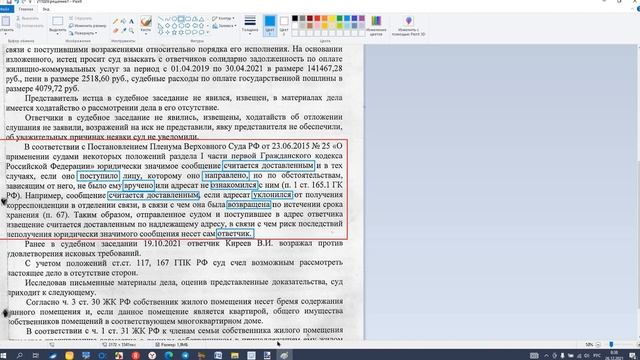Select the Triangle shape
This screenshot has width=640, height=360.
pyautogui.click(x=201, y=19)
